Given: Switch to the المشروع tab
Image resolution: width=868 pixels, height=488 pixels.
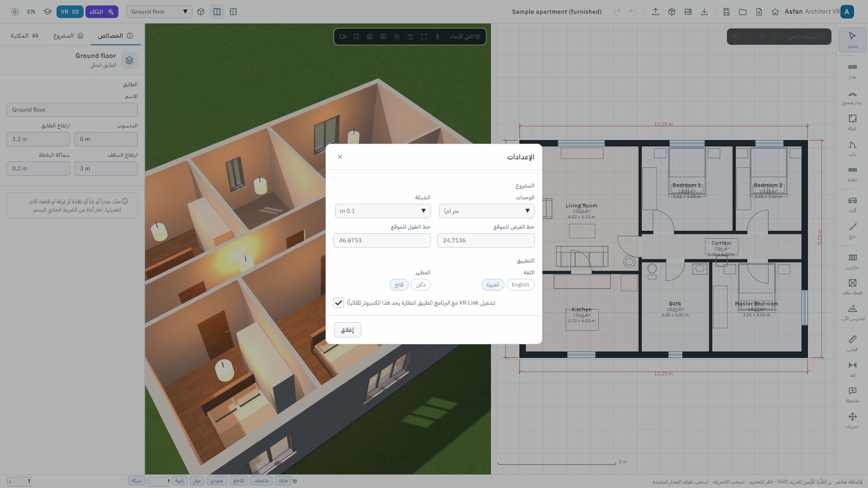Looking at the screenshot, I should [x=68, y=36].
